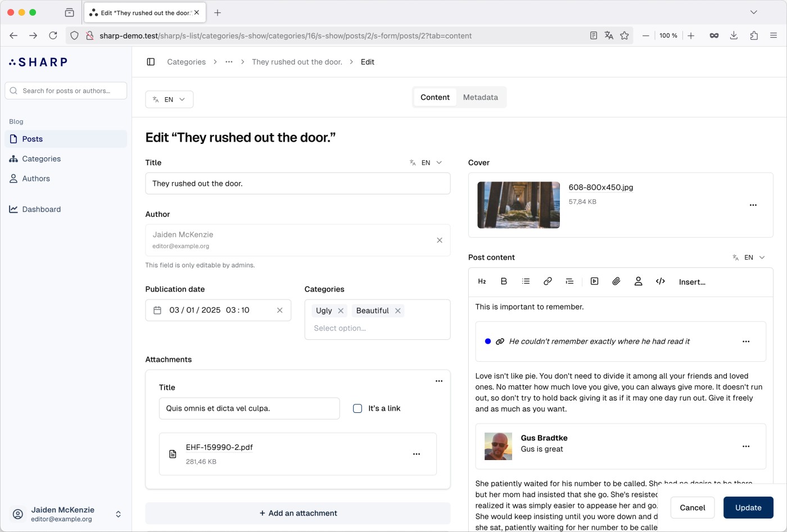Viewport: 787px width, 532px height.
Task: Open Categories in the sidebar
Action: pyautogui.click(x=41, y=159)
